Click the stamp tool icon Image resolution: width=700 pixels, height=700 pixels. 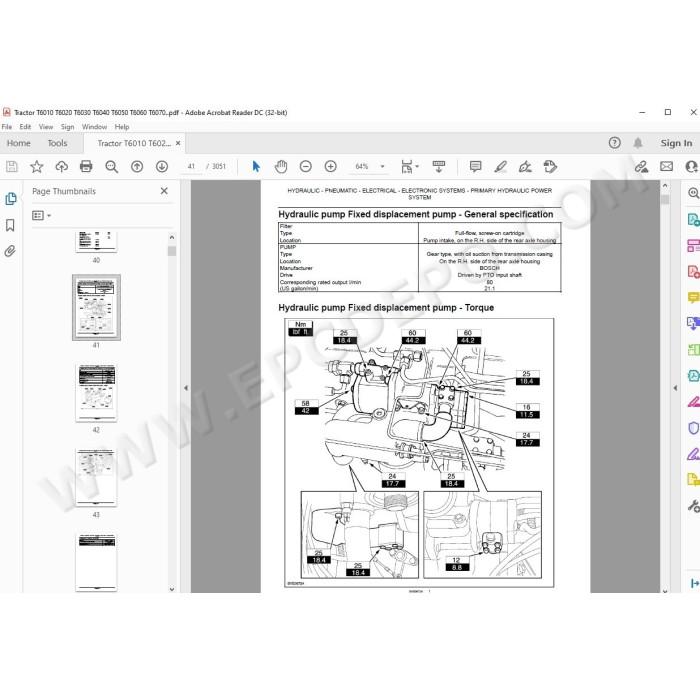[x=550, y=167]
